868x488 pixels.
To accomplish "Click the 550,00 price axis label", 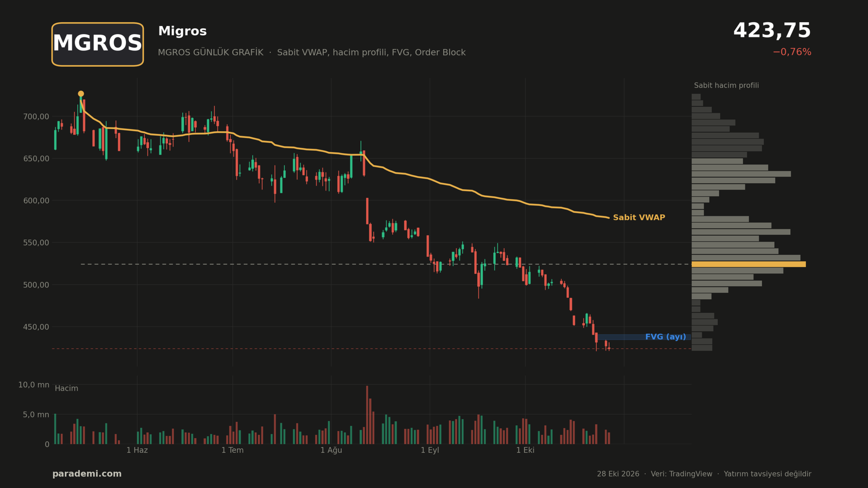I will pyautogui.click(x=36, y=243).
